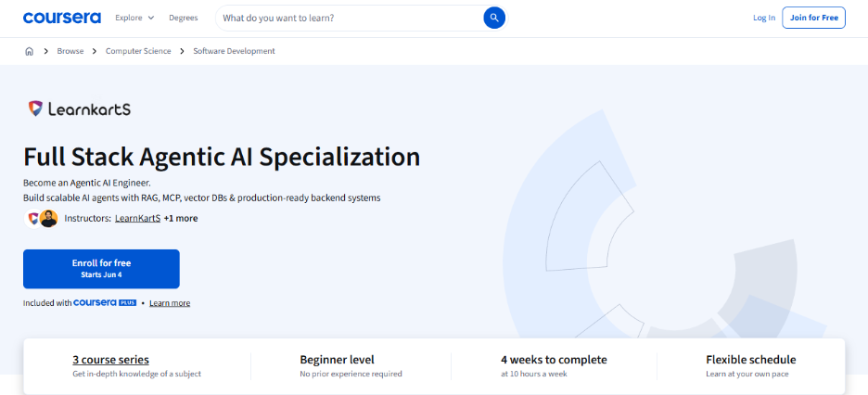The image size is (868, 395).
Task: Click the 'Flexible schedule' text
Action: click(x=750, y=360)
